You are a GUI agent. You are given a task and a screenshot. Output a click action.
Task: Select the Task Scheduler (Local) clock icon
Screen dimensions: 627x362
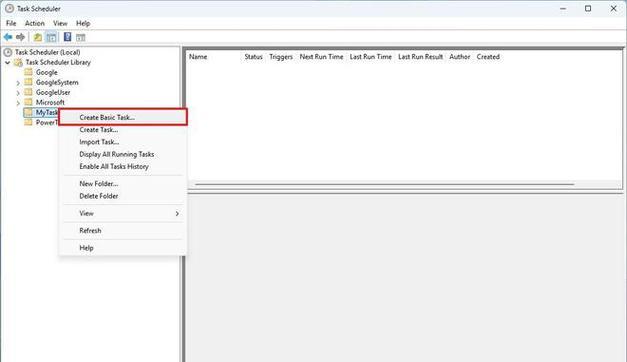pyautogui.click(x=8, y=52)
